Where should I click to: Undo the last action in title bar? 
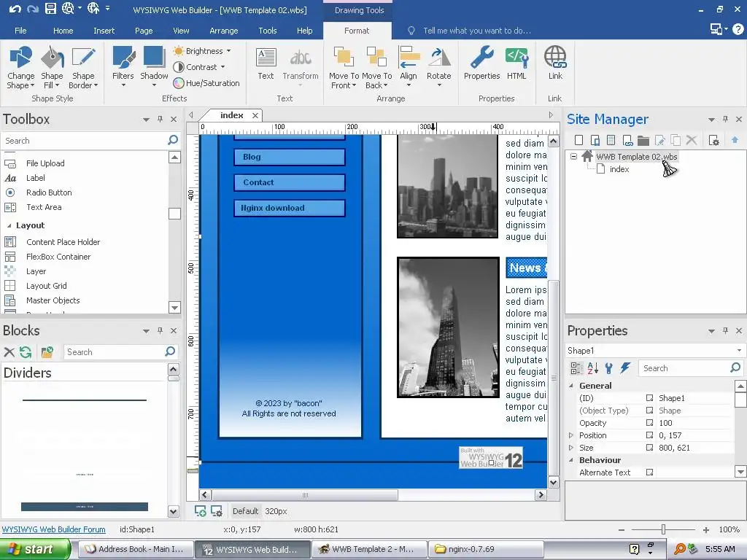coord(15,9)
